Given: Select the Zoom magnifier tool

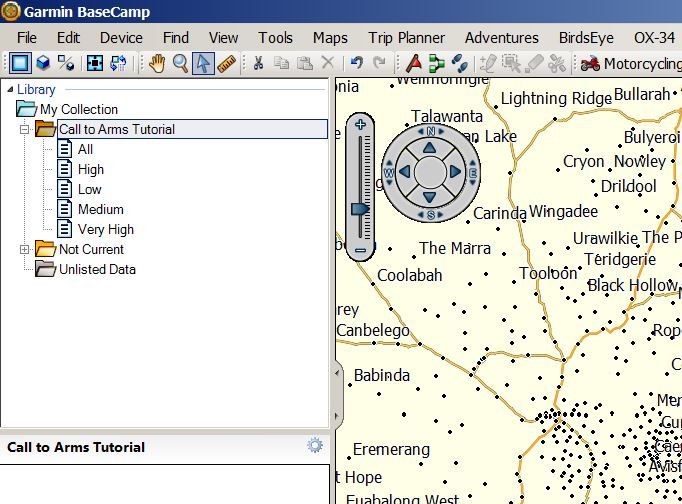Looking at the screenshot, I should pos(180,63).
